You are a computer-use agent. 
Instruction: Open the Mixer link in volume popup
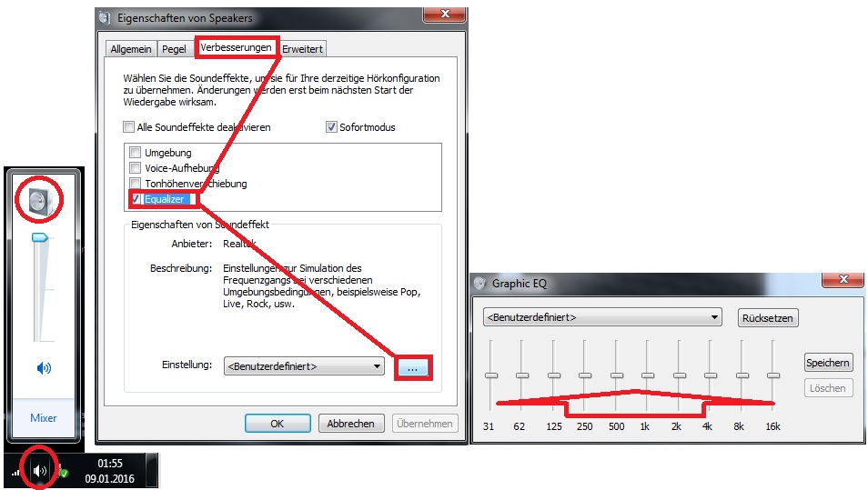pos(43,418)
